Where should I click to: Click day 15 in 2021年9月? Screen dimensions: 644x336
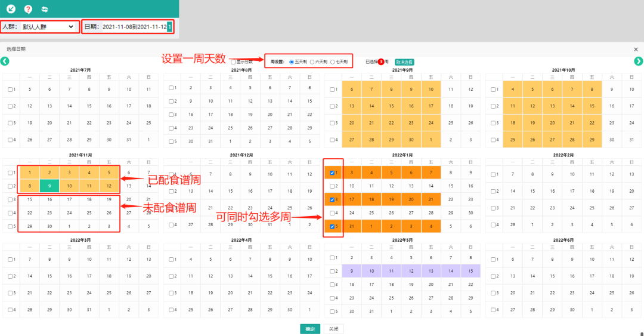391,106
